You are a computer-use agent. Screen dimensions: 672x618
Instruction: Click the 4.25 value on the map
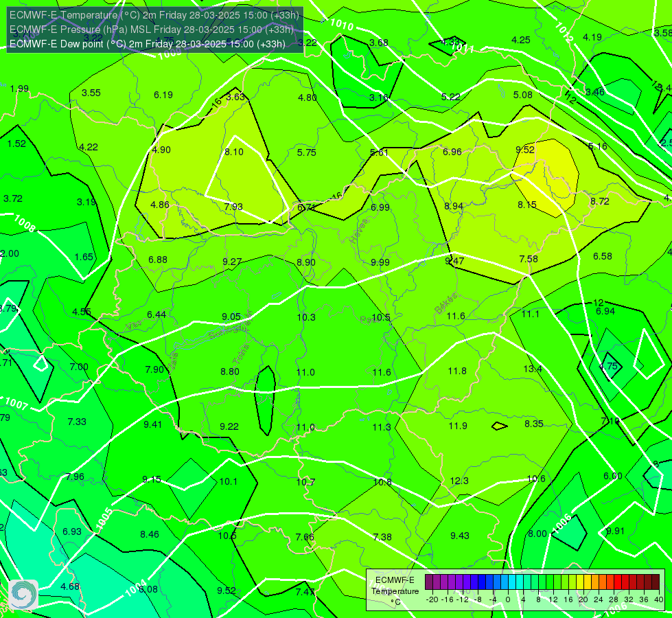521,40
